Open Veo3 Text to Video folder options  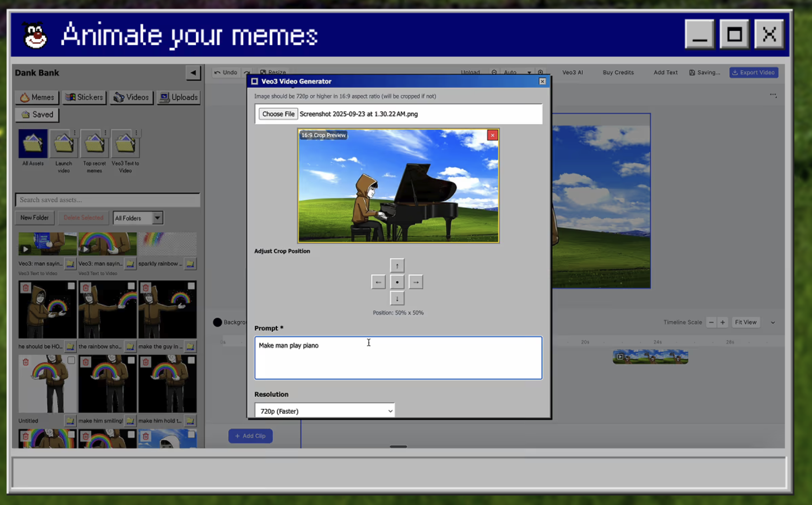[x=136, y=133]
